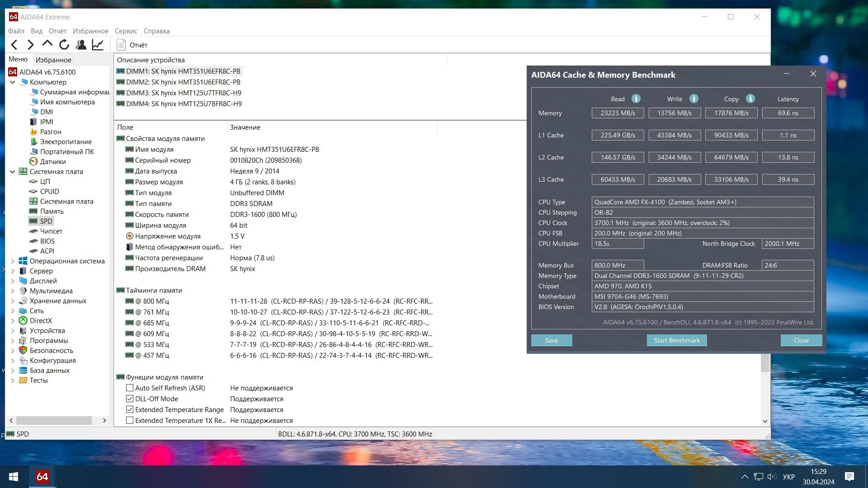
Task: Select the Электропитание power item
Action: [x=66, y=142]
